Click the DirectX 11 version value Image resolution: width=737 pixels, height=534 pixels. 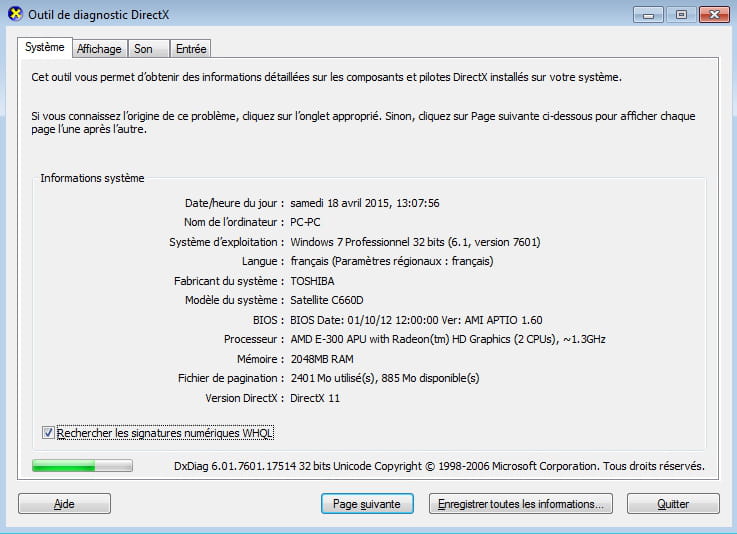314,398
